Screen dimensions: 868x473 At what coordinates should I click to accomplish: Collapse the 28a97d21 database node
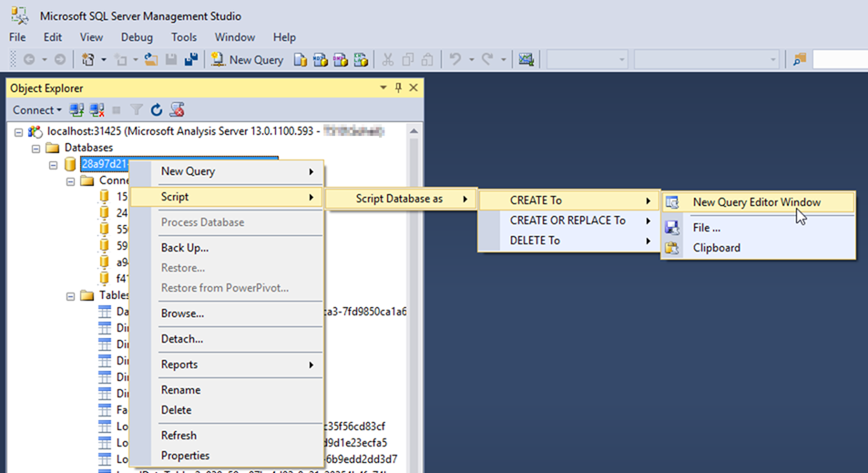[x=53, y=165]
